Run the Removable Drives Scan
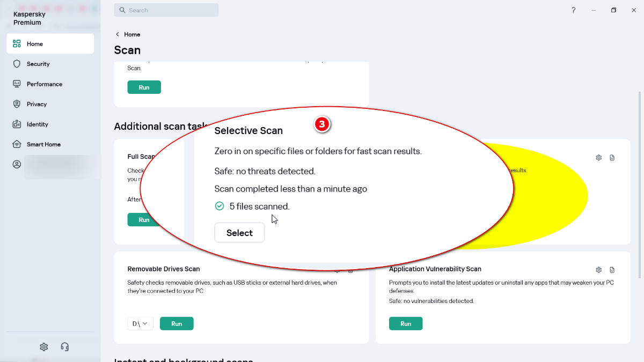644x362 pixels. (177, 323)
